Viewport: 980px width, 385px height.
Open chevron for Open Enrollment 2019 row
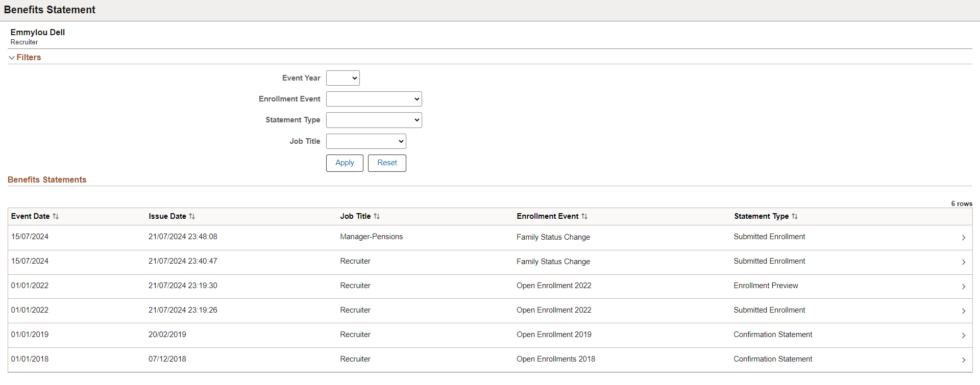(964, 336)
